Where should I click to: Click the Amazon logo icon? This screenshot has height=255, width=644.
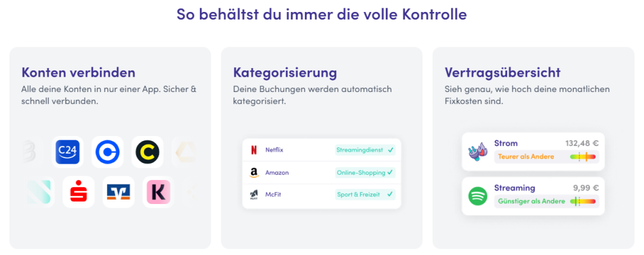tap(254, 172)
